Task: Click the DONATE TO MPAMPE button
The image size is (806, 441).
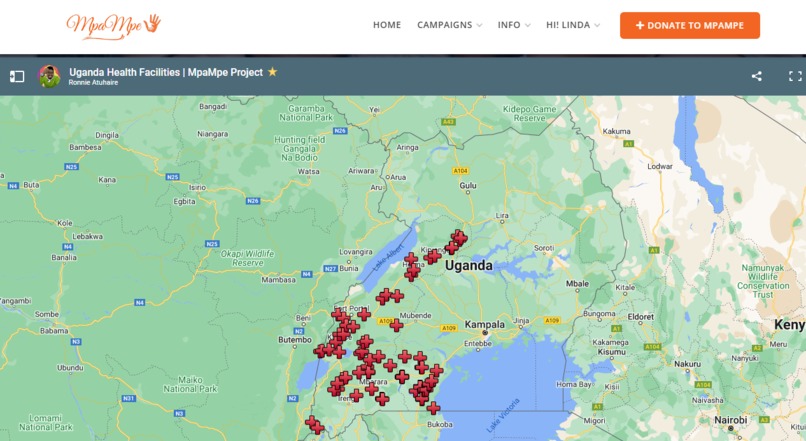Action: coord(690,25)
